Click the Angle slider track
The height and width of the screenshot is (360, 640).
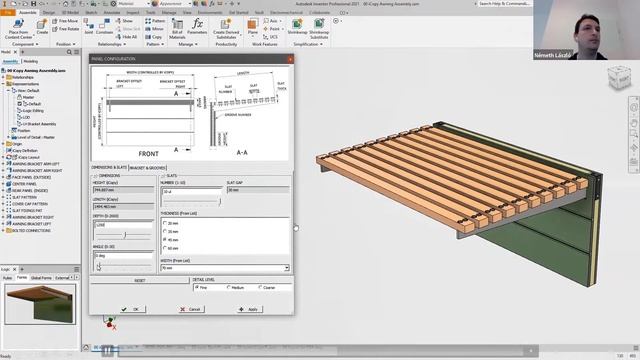click(123, 267)
